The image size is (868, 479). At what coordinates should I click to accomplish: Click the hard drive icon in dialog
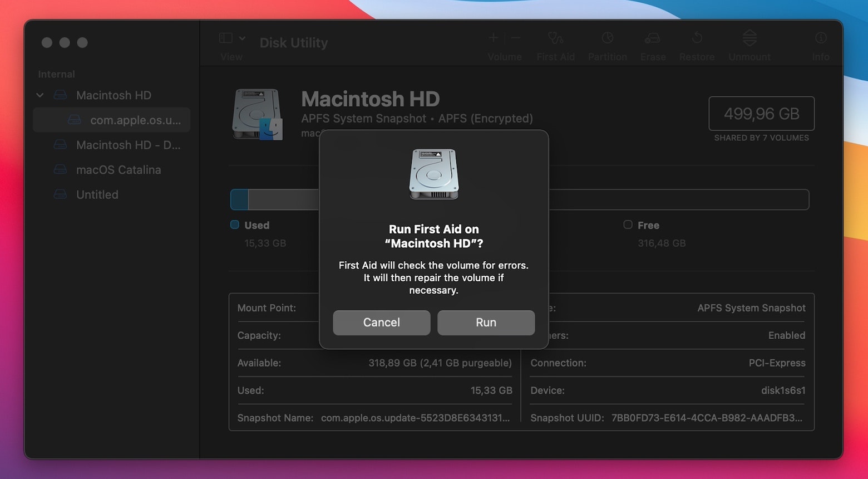[434, 174]
